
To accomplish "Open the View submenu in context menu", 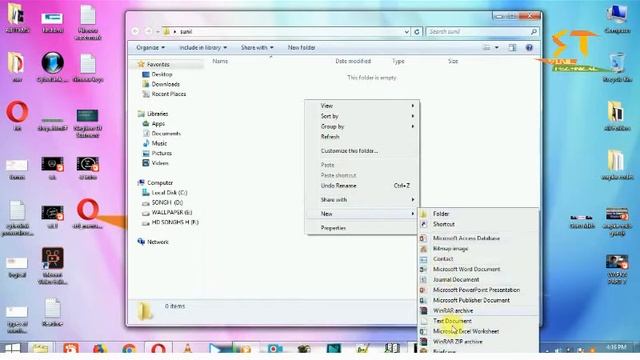I will pyautogui.click(x=362, y=106).
